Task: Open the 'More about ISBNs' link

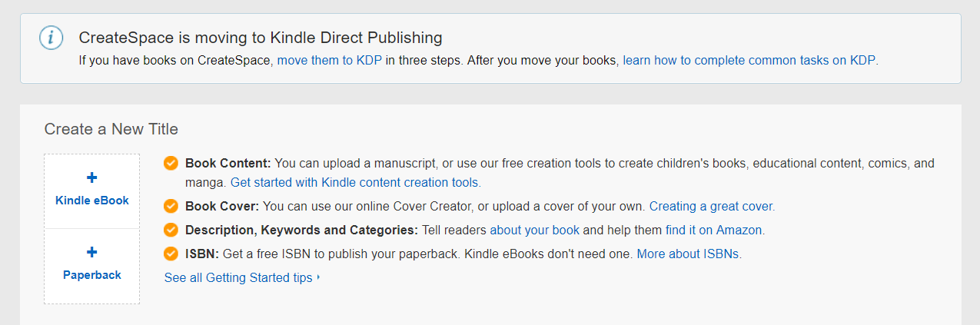Action: 688,254
